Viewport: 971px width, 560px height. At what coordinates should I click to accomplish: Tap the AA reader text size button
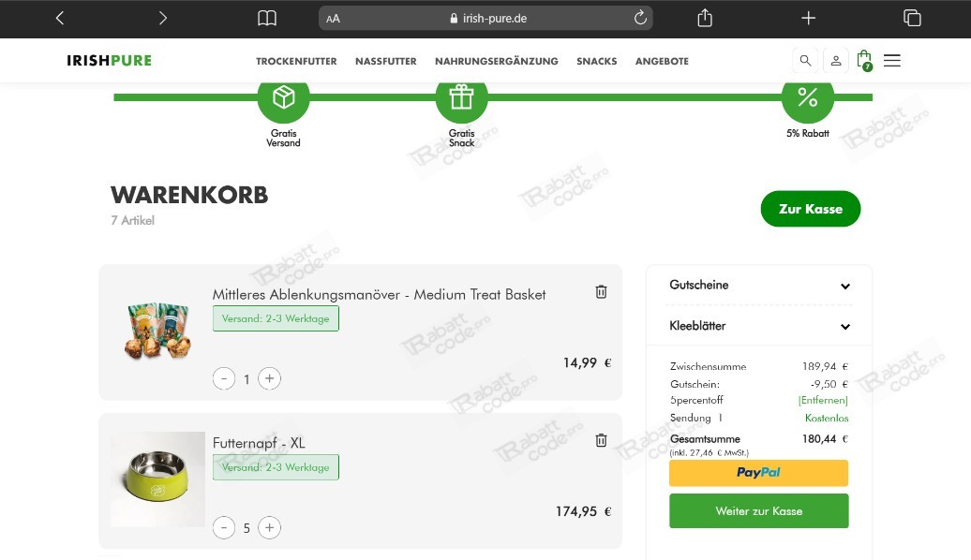point(333,19)
